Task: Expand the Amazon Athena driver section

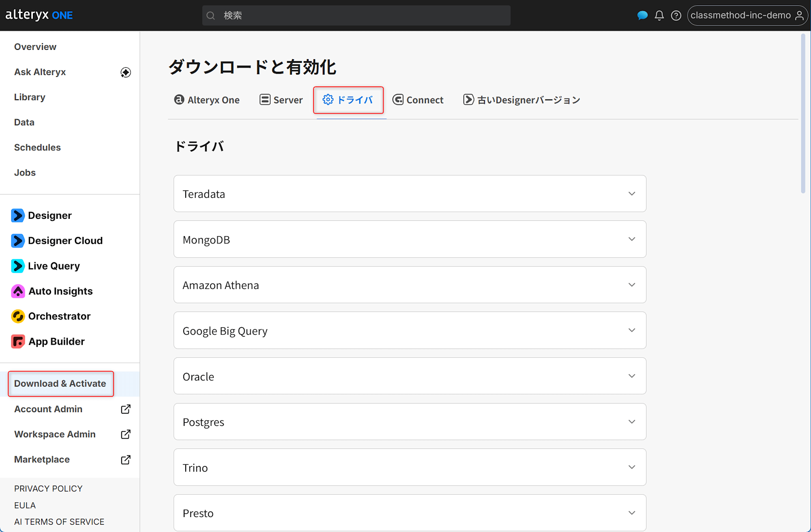Action: coord(410,285)
